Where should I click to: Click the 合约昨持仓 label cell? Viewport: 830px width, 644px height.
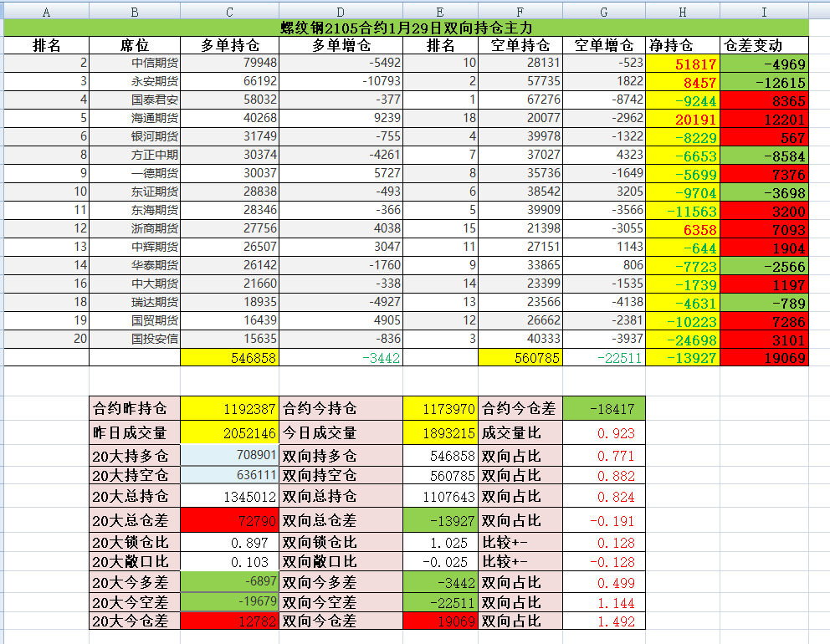click(x=135, y=408)
